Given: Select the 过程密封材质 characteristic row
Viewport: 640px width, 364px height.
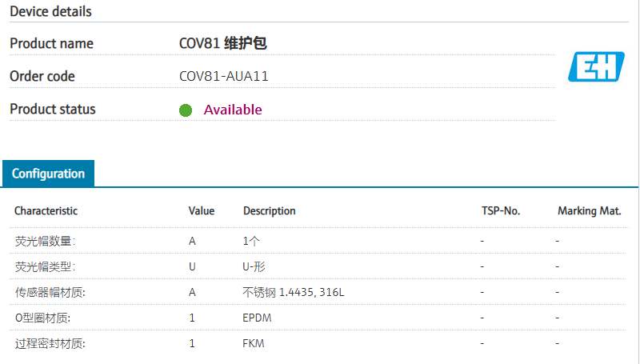Looking at the screenshot, I should tap(50, 343).
